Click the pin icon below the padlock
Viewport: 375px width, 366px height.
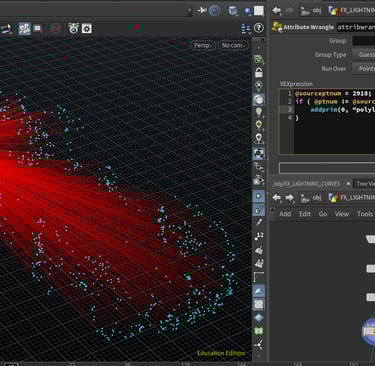(259, 86)
